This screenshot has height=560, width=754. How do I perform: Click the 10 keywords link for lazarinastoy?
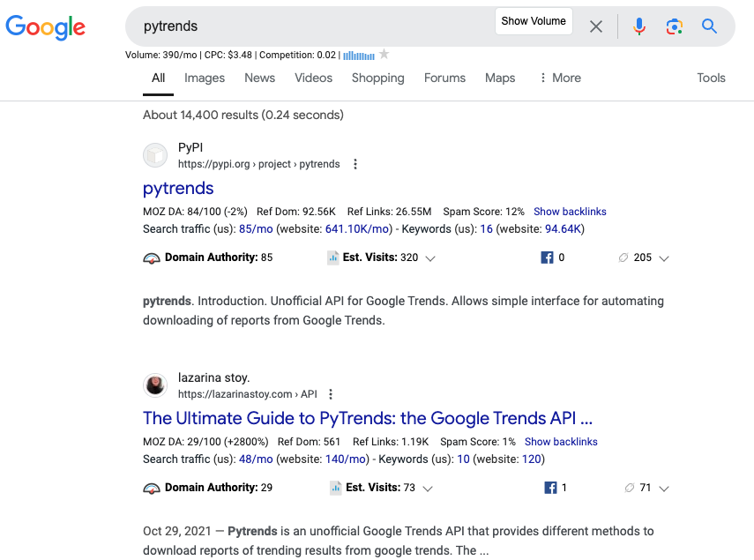(464, 459)
